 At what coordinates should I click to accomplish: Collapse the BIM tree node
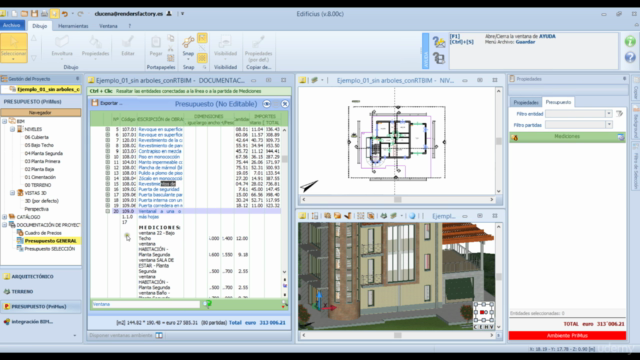click(4, 121)
